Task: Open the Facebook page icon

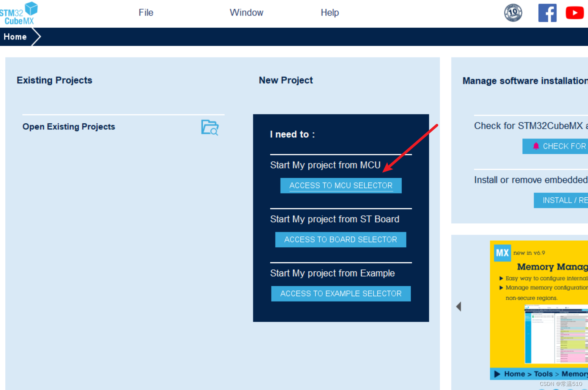Action: coord(547,13)
